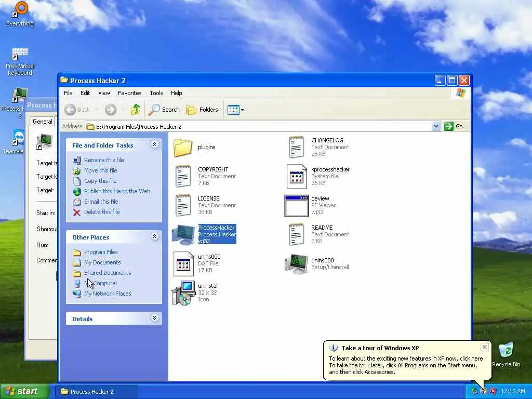Click the red shield security tray icon
Screen dimensions: 532x399
494,392
